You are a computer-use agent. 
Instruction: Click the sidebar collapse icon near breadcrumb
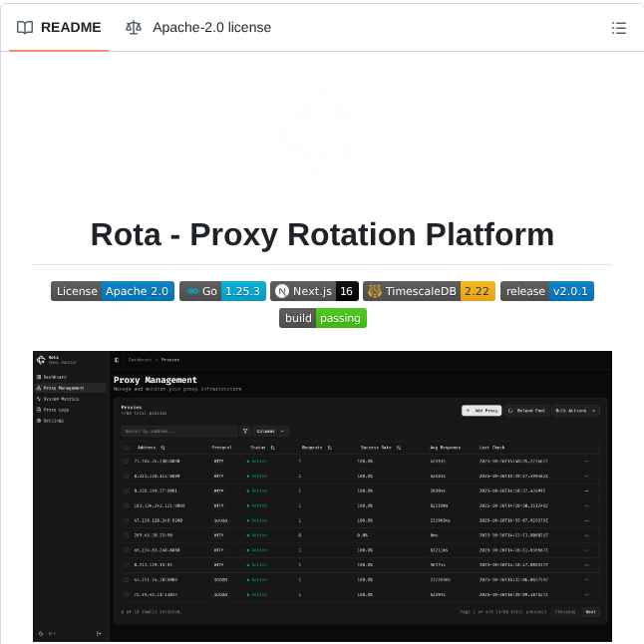point(117,359)
